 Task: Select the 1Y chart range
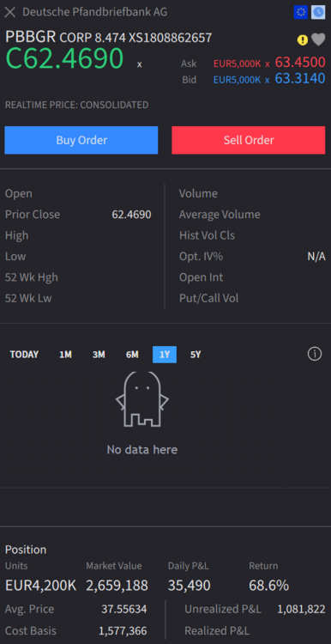pos(165,355)
